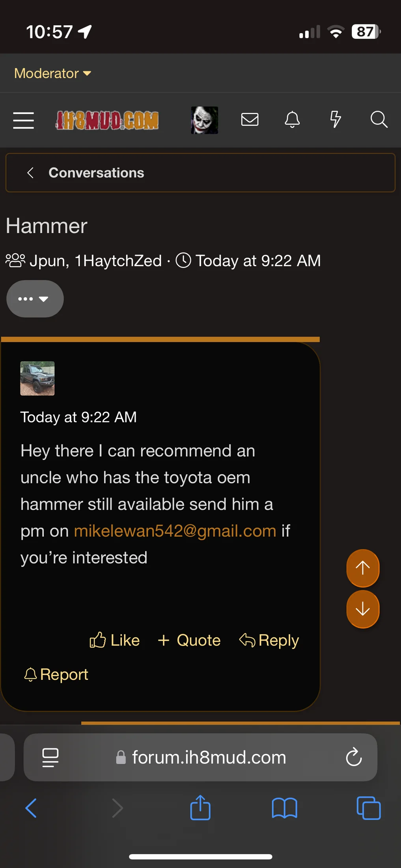Click the IH8MUD.COM logo
The height and width of the screenshot is (868, 401).
click(x=107, y=120)
